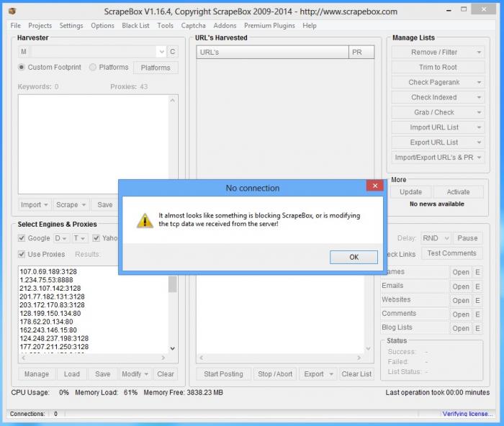Image resolution: width=504 pixels, height=426 pixels.
Task: Toggle the Yahoo engine checkbox
Action: (x=96, y=238)
